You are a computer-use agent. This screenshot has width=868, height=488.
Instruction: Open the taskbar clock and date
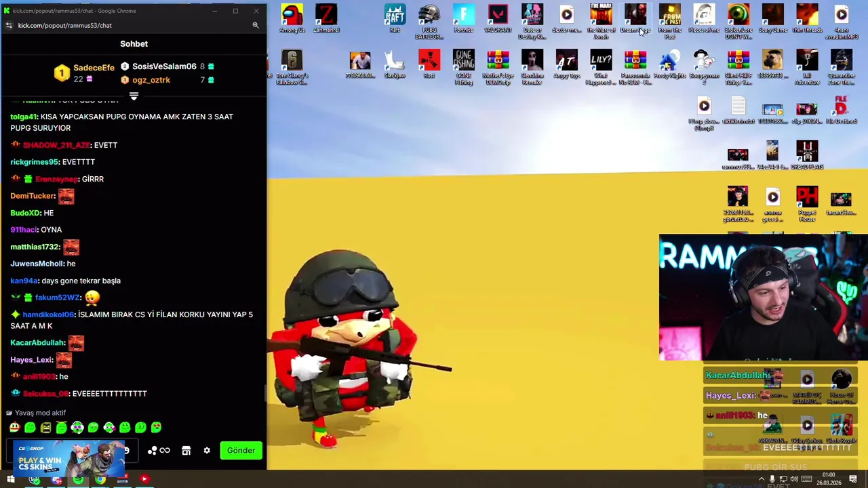(x=828, y=479)
